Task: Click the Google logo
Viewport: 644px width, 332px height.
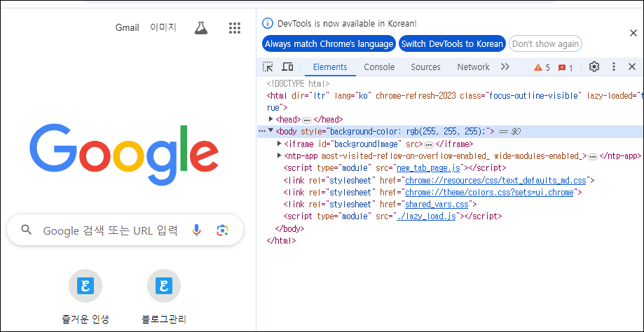Action: click(125, 155)
